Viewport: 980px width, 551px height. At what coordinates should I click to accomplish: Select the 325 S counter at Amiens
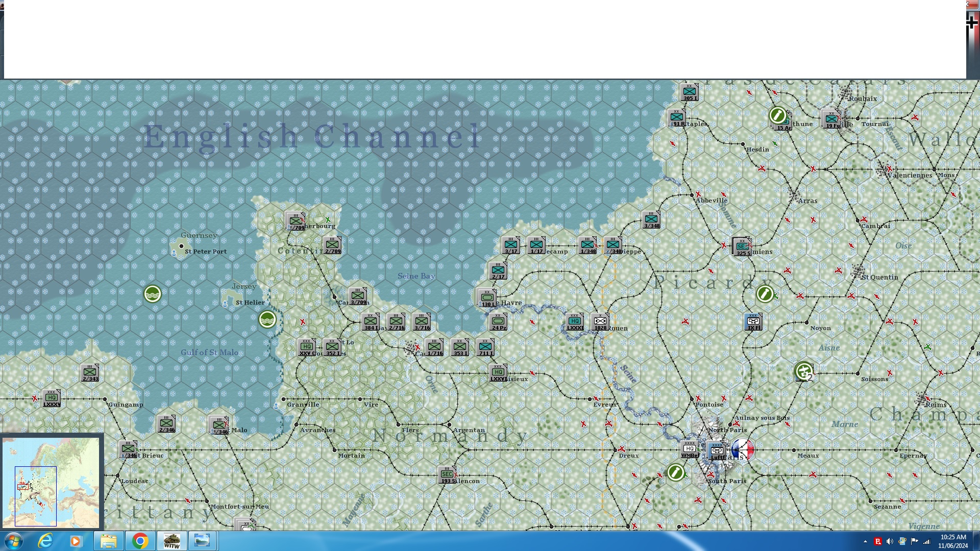coord(742,247)
